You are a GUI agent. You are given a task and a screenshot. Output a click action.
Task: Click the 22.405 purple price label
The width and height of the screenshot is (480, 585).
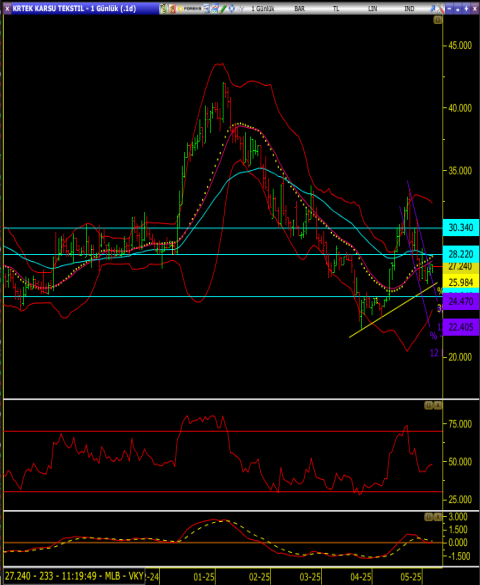(x=461, y=327)
